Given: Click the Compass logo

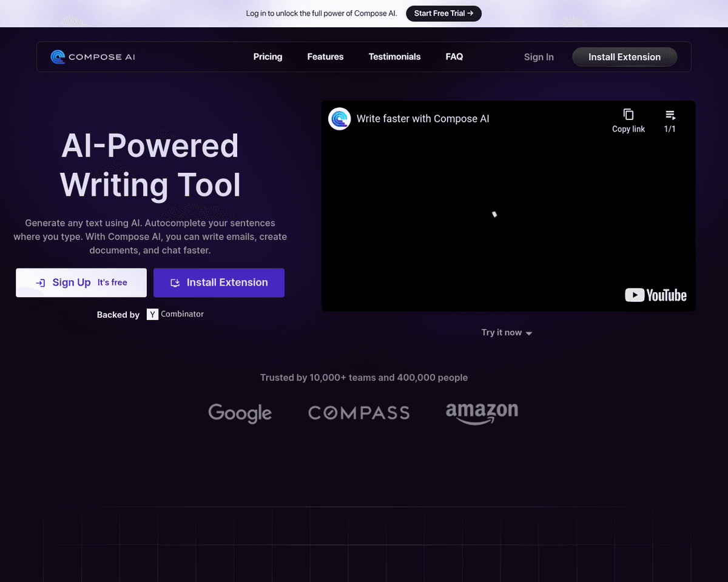Looking at the screenshot, I should coord(359,413).
